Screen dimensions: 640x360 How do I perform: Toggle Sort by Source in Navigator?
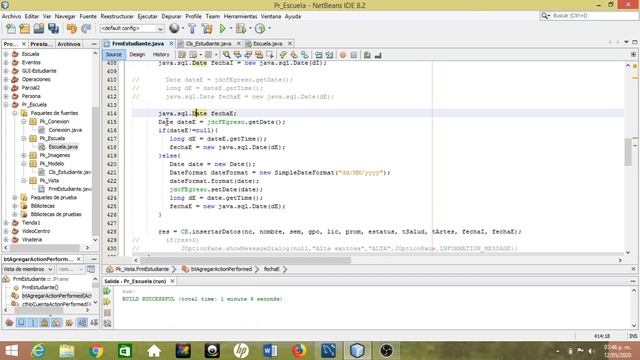[94, 323]
